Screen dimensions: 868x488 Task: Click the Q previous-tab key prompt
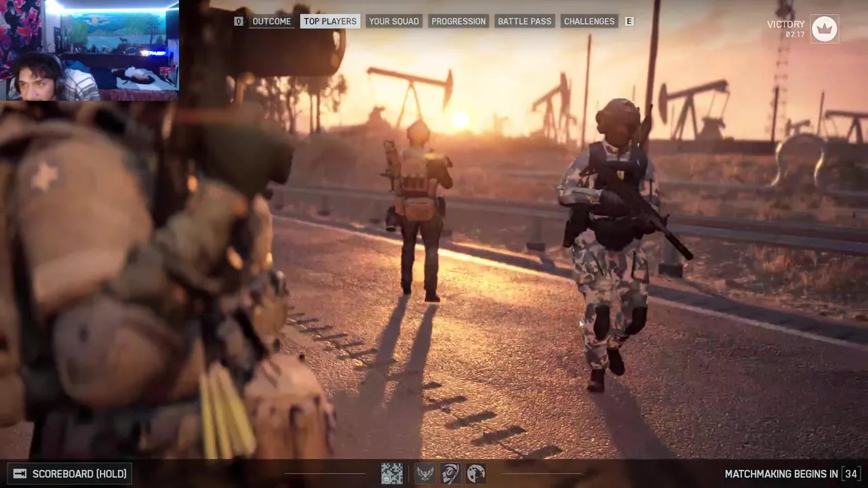[238, 21]
